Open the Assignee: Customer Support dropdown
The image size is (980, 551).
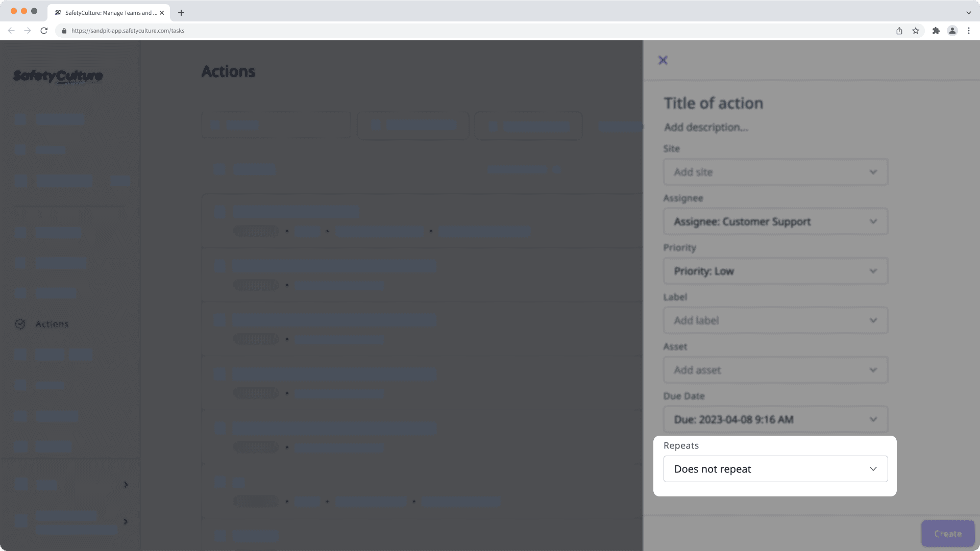pyautogui.click(x=775, y=221)
